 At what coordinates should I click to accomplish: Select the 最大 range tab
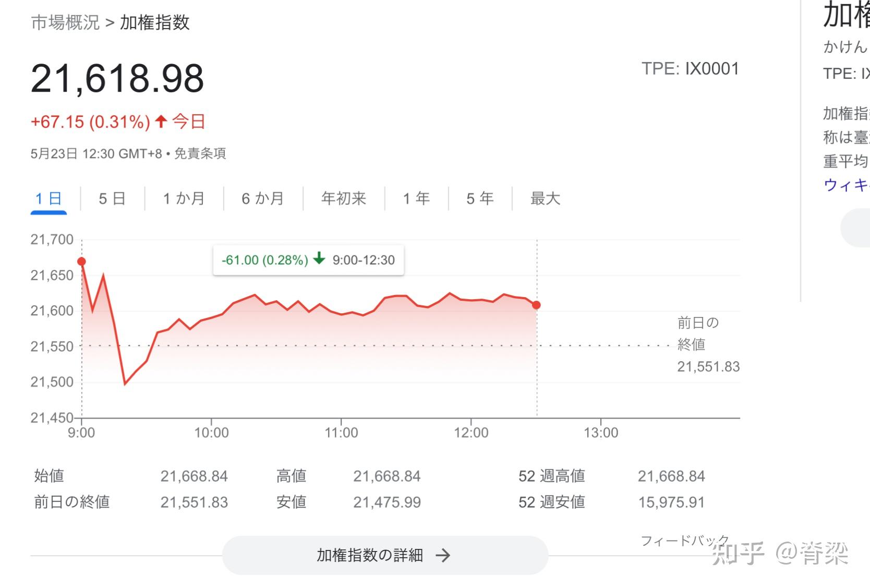[x=545, y=199]
